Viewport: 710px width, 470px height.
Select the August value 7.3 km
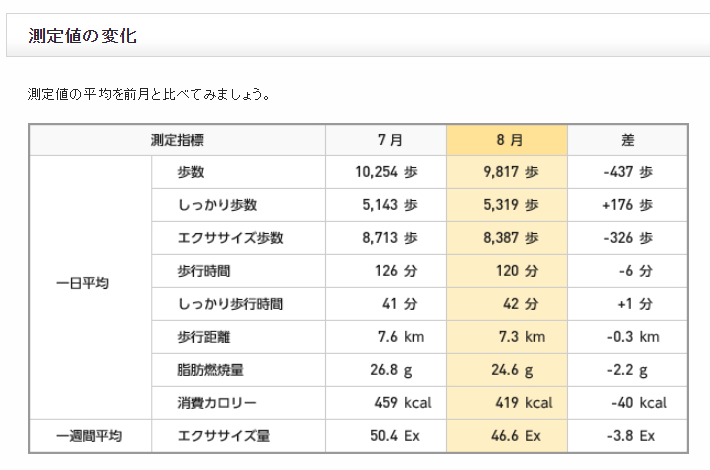522,337
